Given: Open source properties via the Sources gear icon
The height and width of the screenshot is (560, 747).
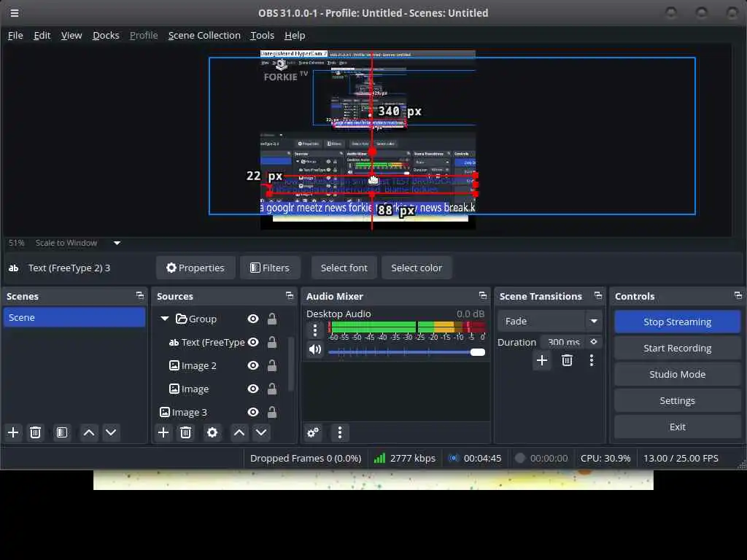Looking at the screenshot, I should (x=212, y=432).
